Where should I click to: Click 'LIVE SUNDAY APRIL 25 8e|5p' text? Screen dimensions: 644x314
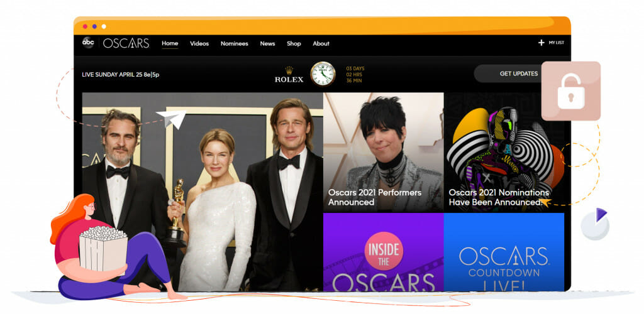coord(121,75)
